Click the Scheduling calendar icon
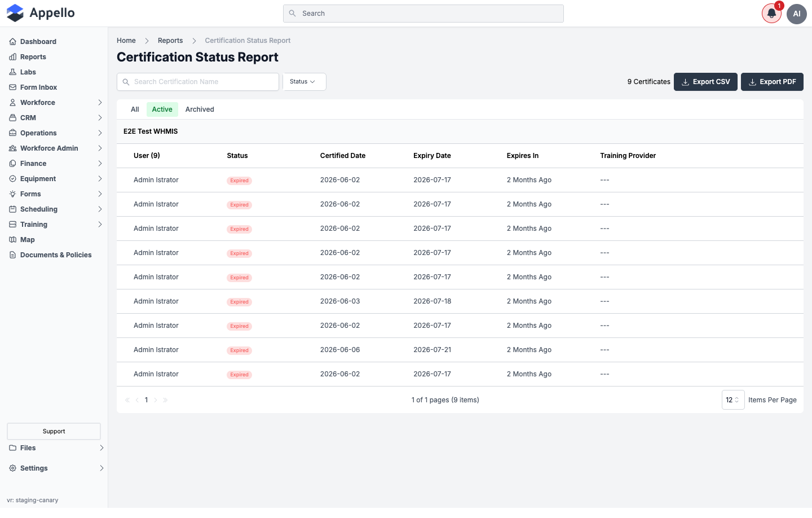Screen dimensions: 812x518 (x=12, y=209)
